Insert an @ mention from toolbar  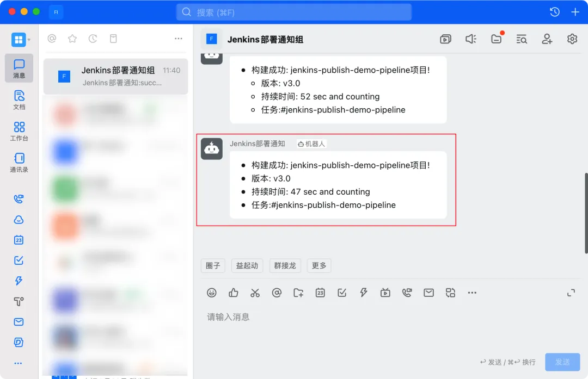(277, 293)
